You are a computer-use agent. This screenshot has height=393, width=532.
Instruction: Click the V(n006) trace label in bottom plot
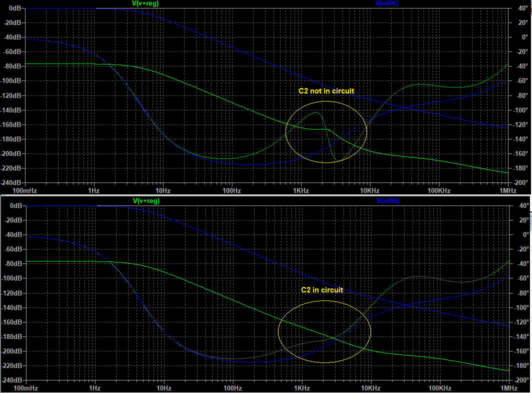click(x=388, y=200)
